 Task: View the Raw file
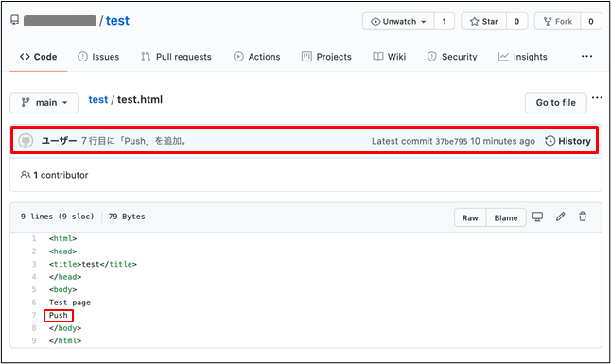(x=470, y=217)
